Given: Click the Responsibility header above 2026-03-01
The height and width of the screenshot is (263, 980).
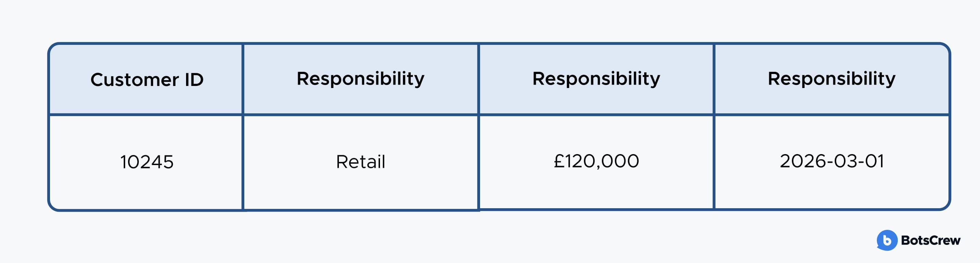Looking at the screenshot, I should [x=832, y=79].
